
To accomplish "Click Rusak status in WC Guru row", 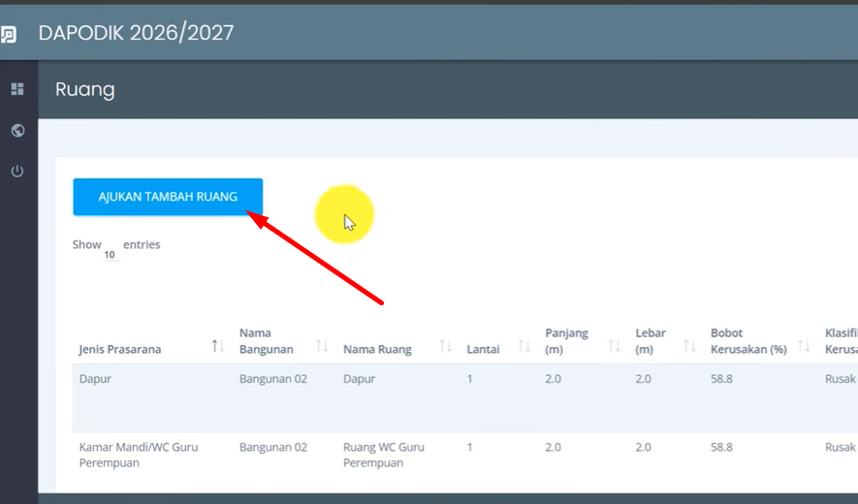I will 841,447.
